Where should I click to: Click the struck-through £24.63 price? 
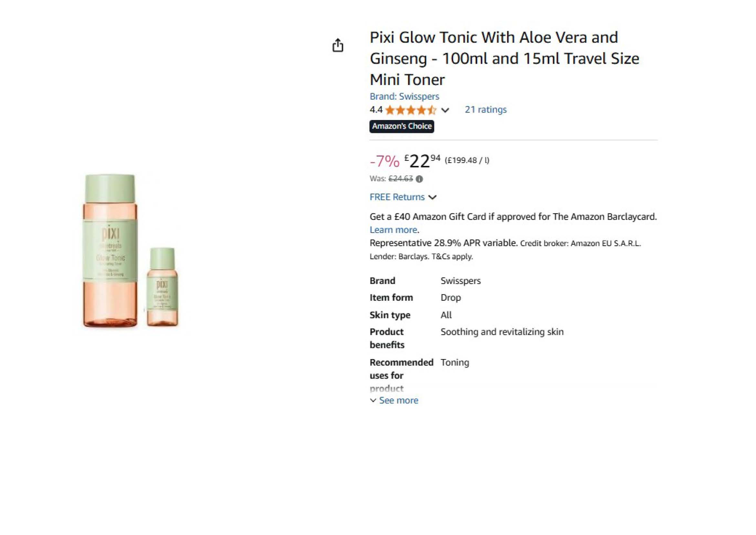click(x=400, y=179)
